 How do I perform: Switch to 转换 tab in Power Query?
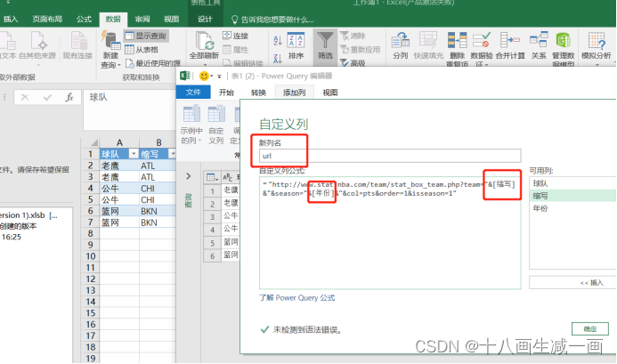pyautogui.click(x=258, y=92)
